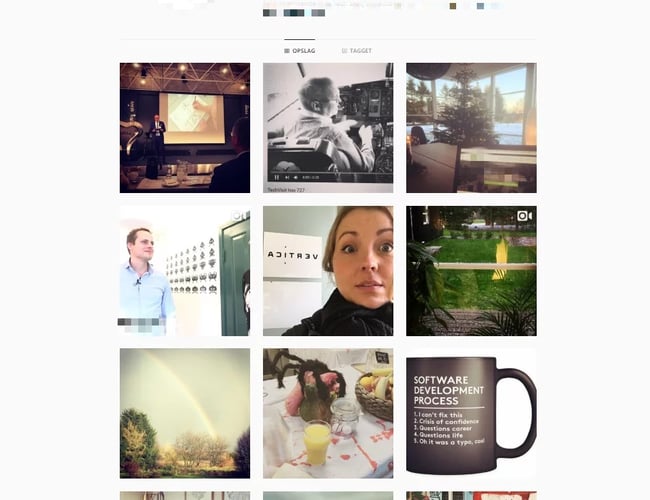Click the grid icon beside OPSLAG
Screen dimensions: 650x500
(287, 51)
